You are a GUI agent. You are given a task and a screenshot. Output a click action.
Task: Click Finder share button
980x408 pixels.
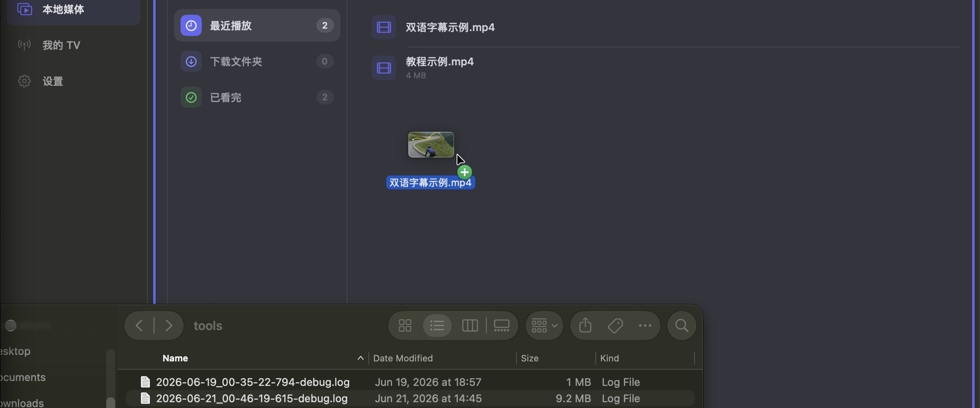click(x=585, y=325)
